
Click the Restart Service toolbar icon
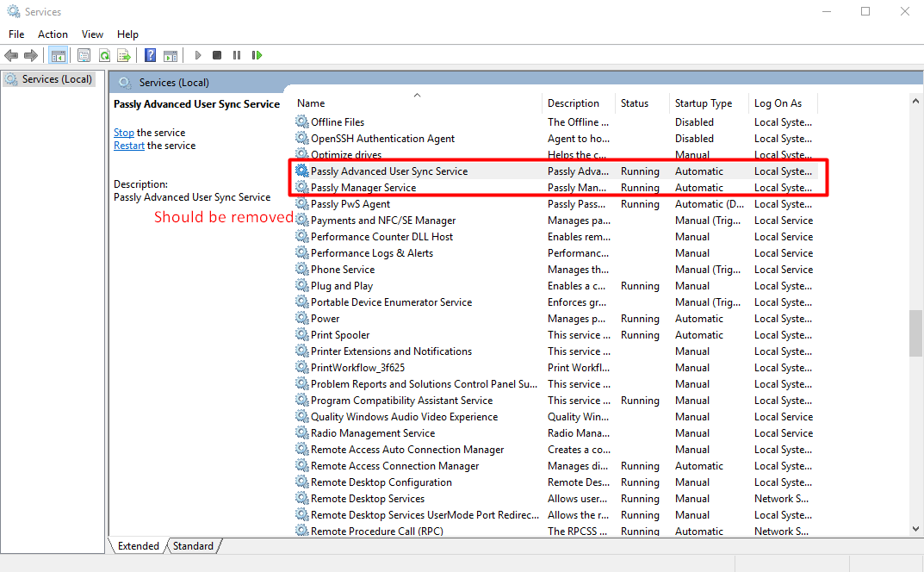(257, 55)
